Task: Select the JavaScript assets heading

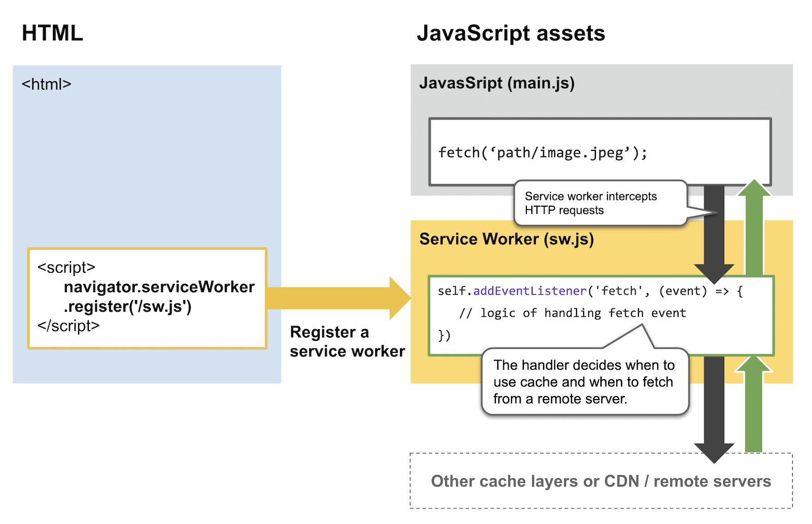Action: click(x=512, y=33)
